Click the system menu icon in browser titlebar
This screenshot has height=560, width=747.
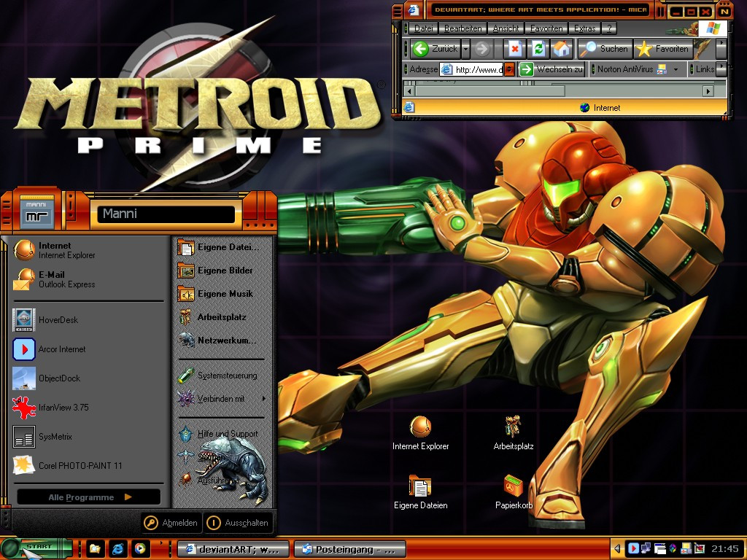pyautogui.click(x=413, y=9)
